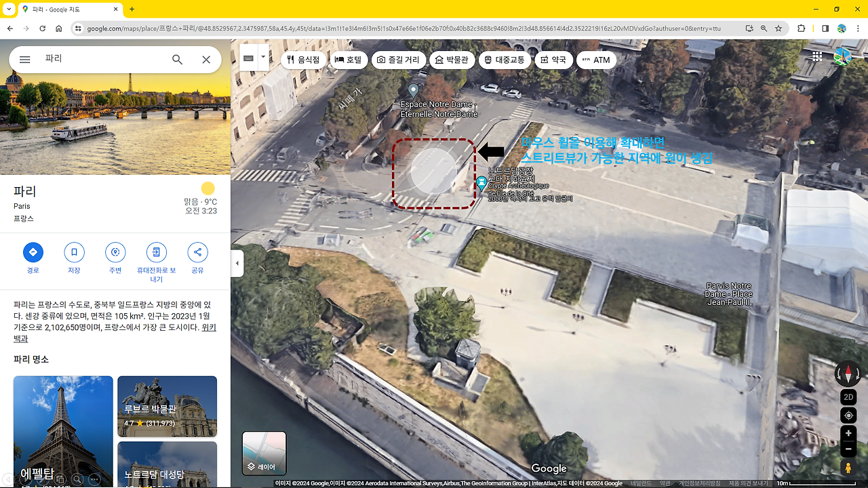Select the 약국 category chip
This screenshot has width=868, height=488.
tap(553, 60)
